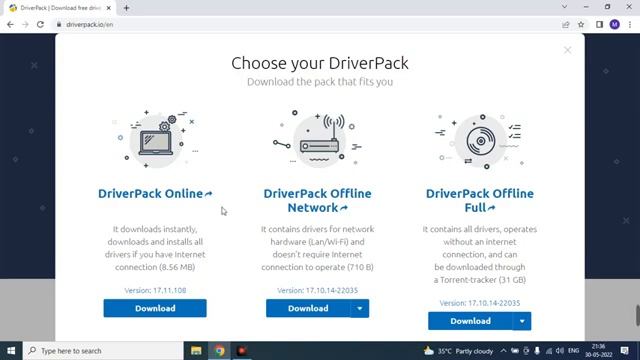Expand Offline Full download options arrow
This screenshot has width=640, height=360.
522,321
